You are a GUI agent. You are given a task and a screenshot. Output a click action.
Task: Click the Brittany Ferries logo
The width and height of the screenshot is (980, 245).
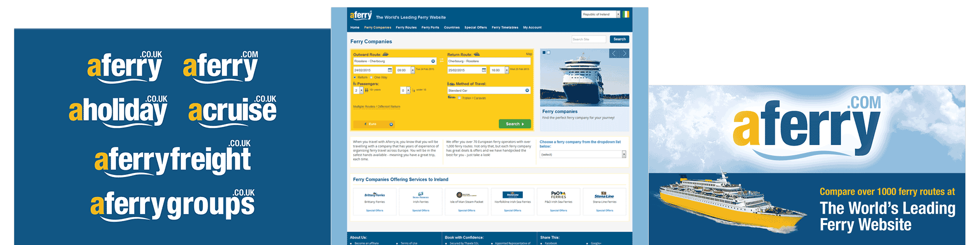(x=374, y=195)
